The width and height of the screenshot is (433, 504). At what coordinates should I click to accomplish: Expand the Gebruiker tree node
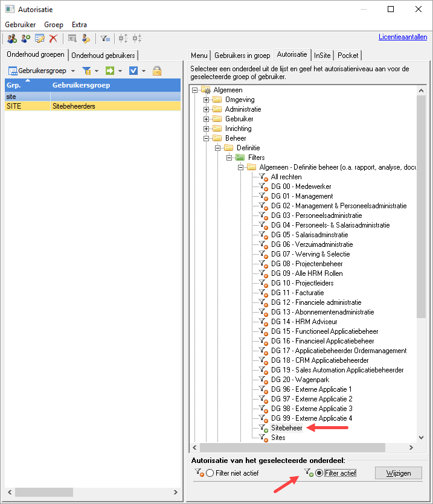pyautogui.click(x=206, y=120)
